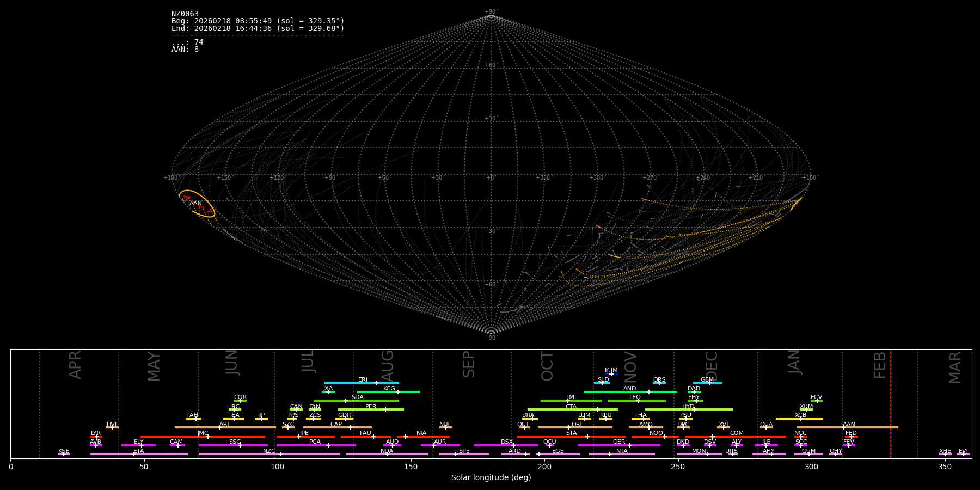980x490 pixels.
Task: Click the red STA shower bar
Action: (x=571, y=437)
